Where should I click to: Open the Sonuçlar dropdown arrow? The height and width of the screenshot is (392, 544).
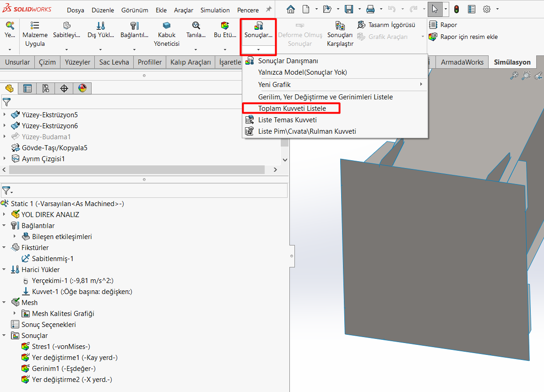point(258,49)
